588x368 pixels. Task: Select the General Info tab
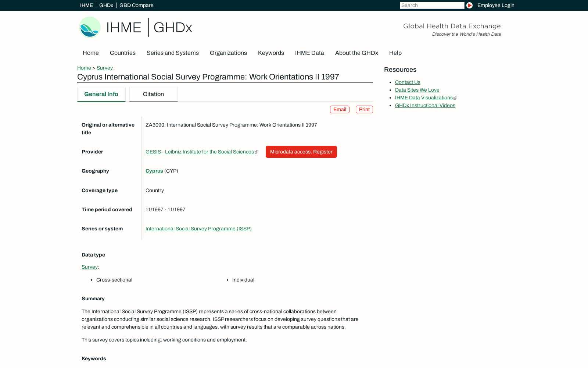[101, 94]
